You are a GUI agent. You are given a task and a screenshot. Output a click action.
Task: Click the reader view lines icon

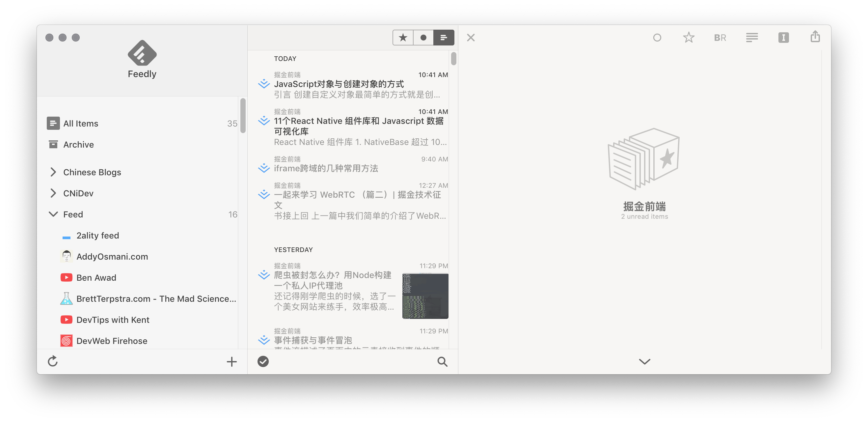[752, 38]
